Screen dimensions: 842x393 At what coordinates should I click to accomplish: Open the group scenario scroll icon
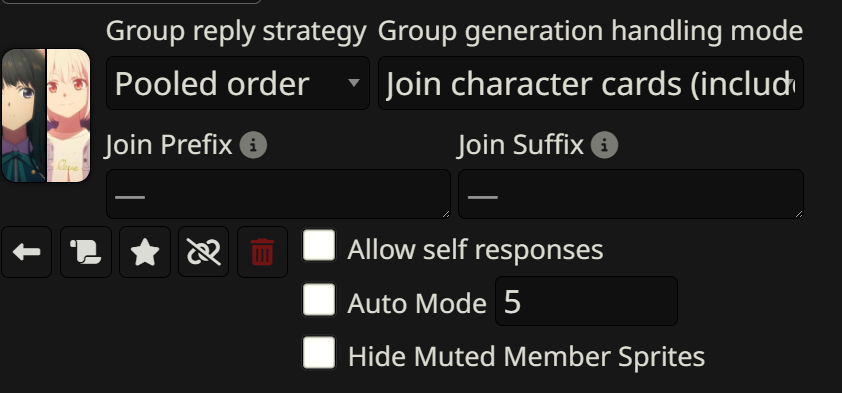point(85,252)
